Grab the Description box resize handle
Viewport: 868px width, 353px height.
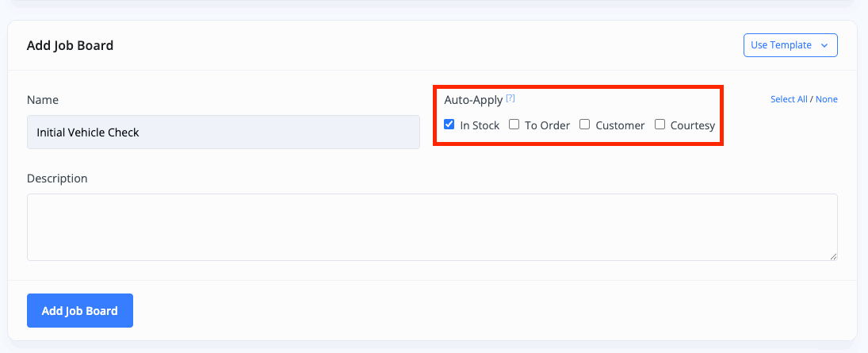point(833,256)
